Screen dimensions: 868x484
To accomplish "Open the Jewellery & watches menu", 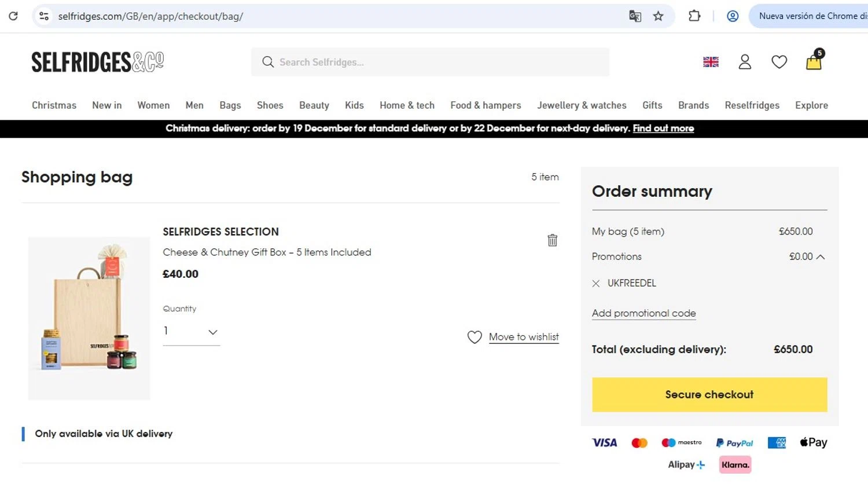I will click(582, 105).
